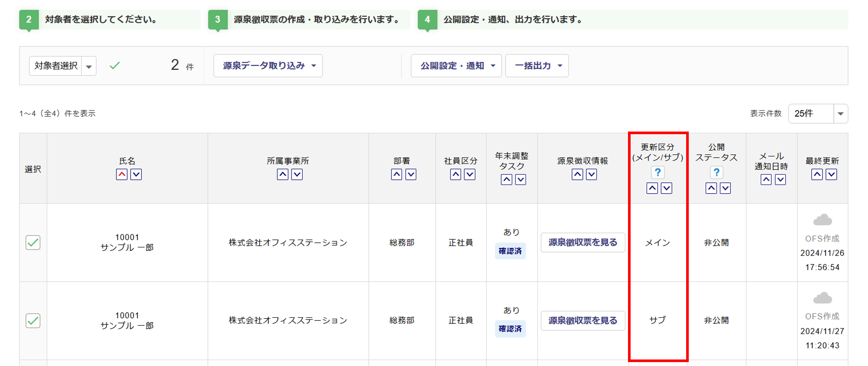Open the 表示件数 25件 dropdown
Screen dimensions: 868x366
[x=818, y=114]
